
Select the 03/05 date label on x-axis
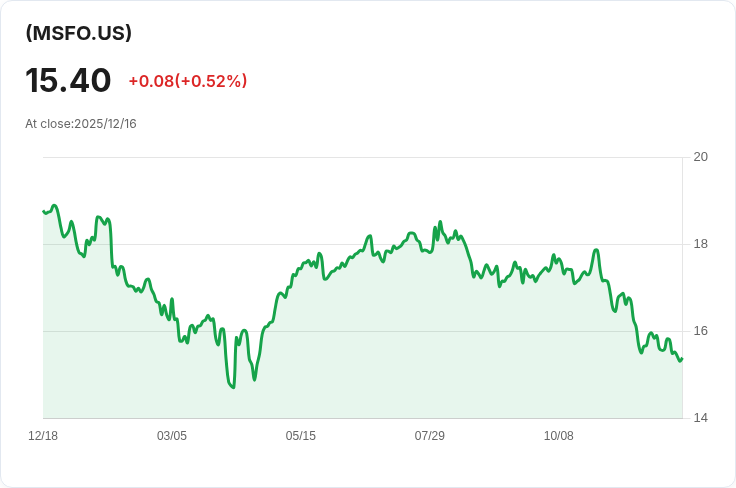click(172, 436)
